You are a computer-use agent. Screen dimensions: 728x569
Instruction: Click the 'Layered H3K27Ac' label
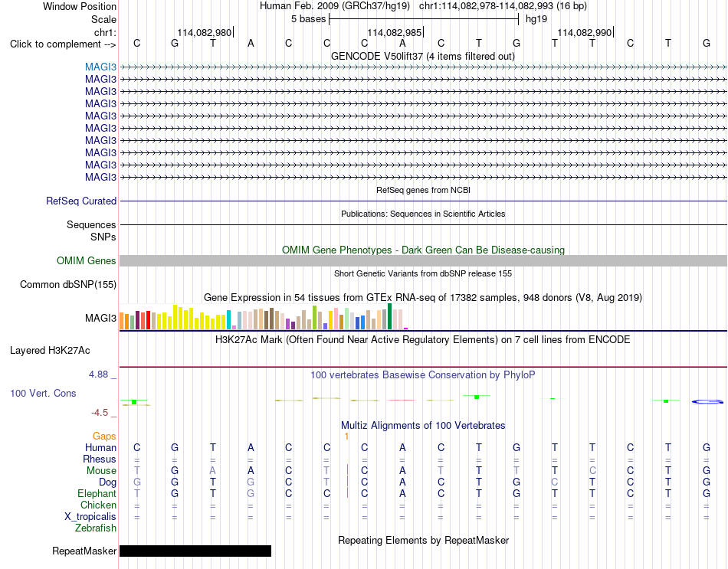tap(50, 351)
